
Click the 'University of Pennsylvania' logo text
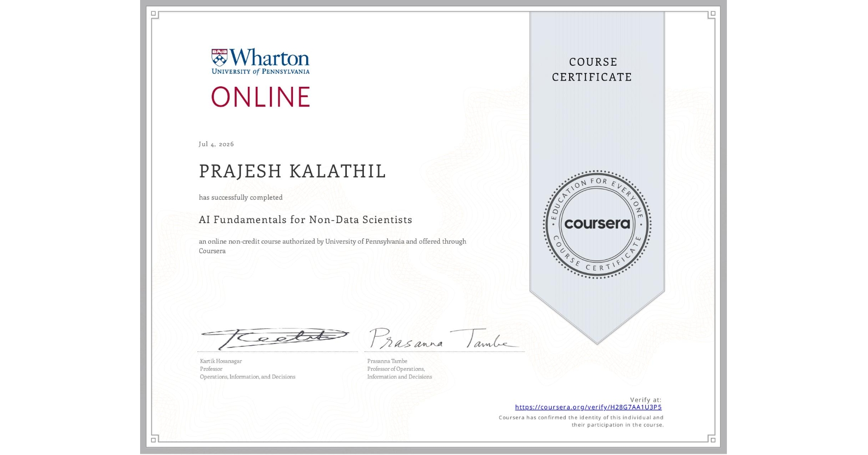point(261,72)
